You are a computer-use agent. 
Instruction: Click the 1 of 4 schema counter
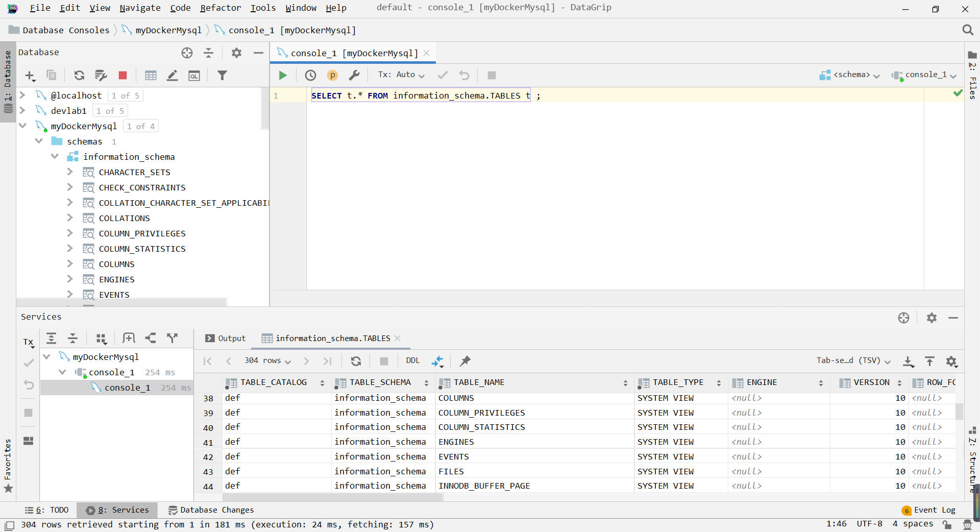[x=140, y=126]
